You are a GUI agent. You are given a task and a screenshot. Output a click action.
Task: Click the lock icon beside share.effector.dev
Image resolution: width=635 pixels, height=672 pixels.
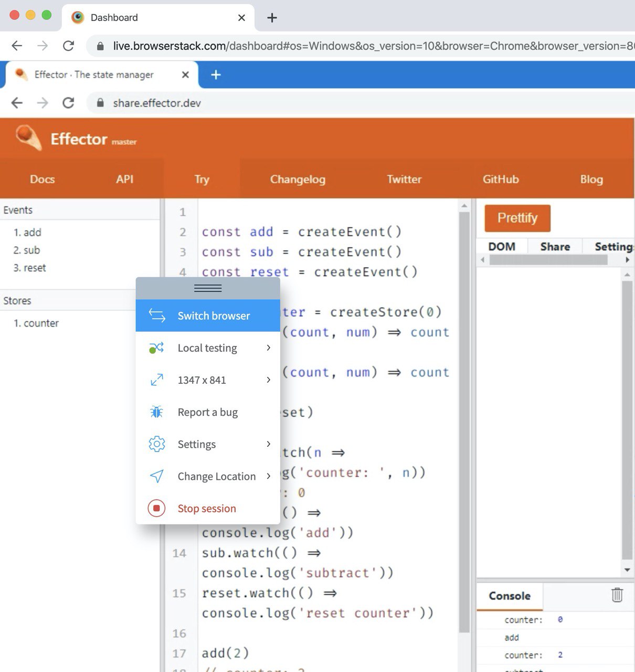click(100, 103)
